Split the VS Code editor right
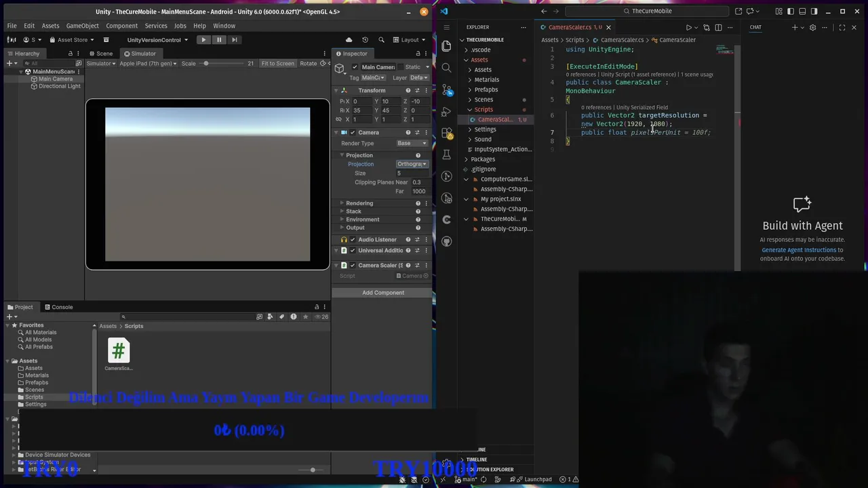868x488 pixels. (x=718, y=27)
